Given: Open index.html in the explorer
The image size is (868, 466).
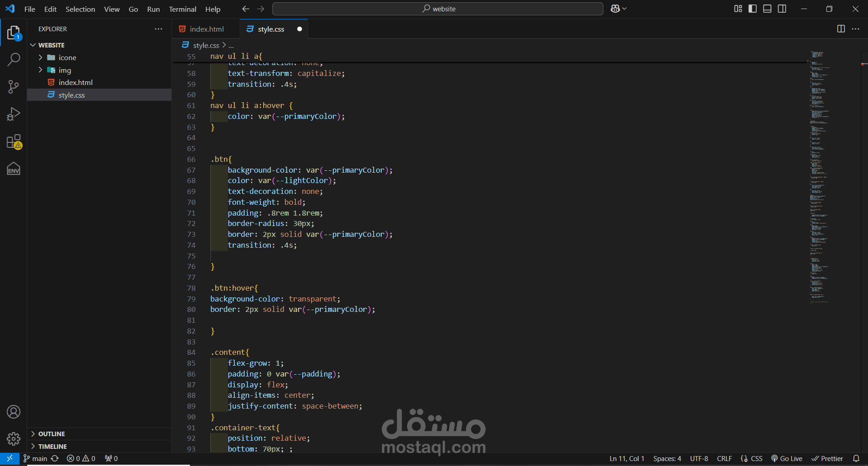Looking at the screenshot, I should click(100, 82).
